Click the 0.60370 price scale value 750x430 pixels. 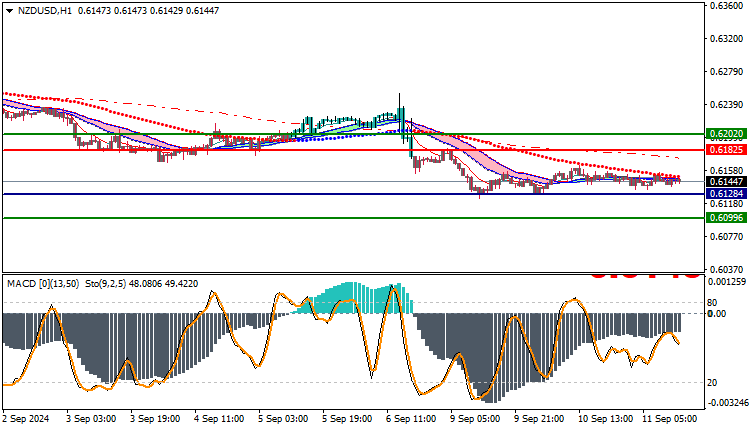click(727, 269)
